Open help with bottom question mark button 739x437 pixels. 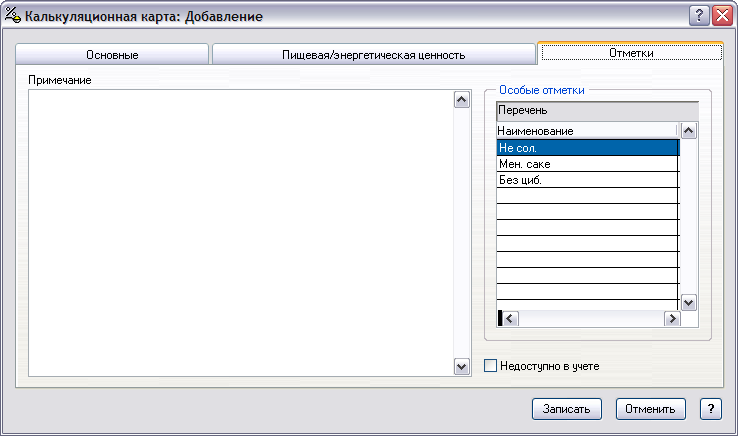[x=711, y=409]
